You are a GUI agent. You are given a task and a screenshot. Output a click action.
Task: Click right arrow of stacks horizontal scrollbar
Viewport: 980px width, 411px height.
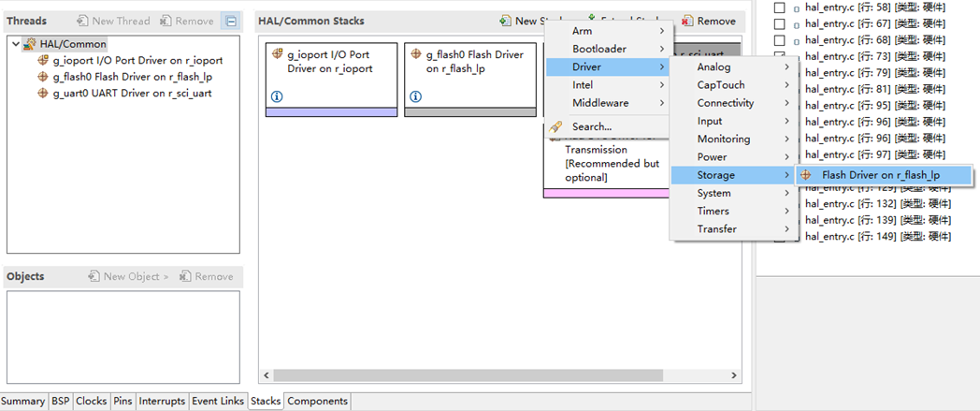tap(734, 375)
